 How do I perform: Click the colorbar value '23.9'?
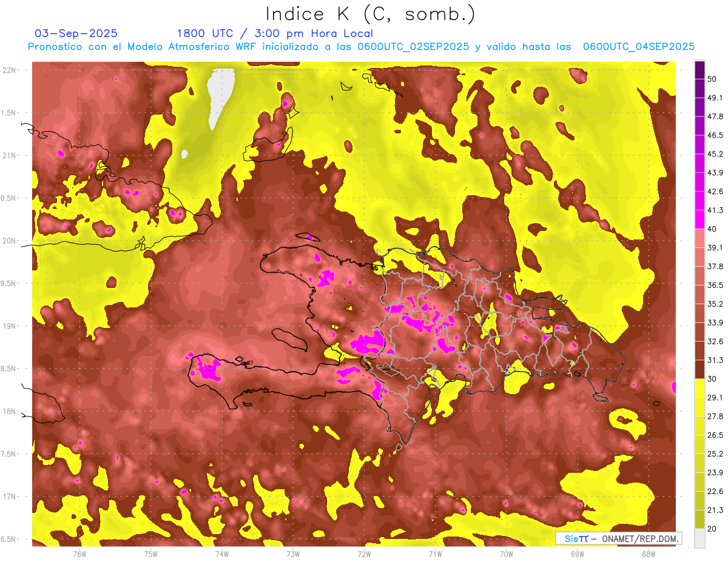[x=715, y=473]
